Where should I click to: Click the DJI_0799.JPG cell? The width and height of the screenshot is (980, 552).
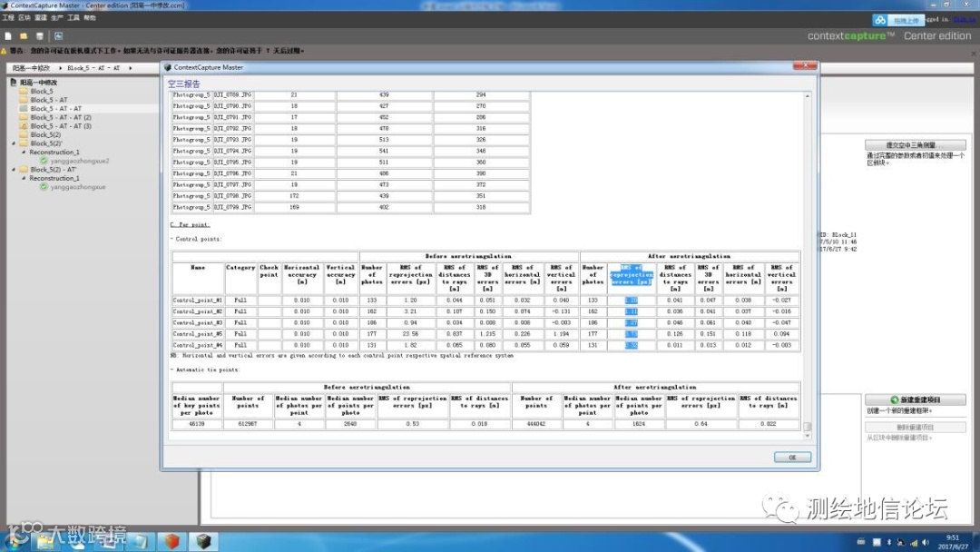(x=232, y=207)
